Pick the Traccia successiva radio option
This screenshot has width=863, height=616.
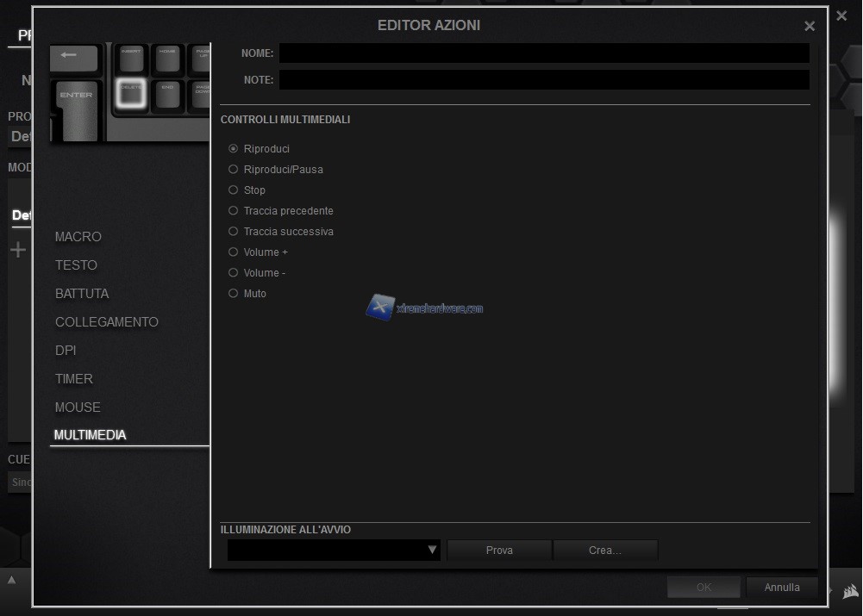tap(233, 232)
